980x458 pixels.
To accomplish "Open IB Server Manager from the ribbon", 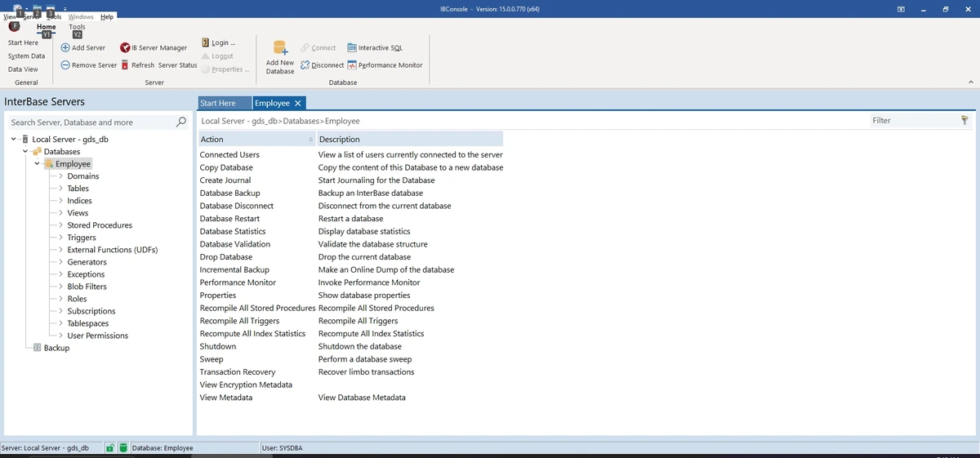I will 154,47.
